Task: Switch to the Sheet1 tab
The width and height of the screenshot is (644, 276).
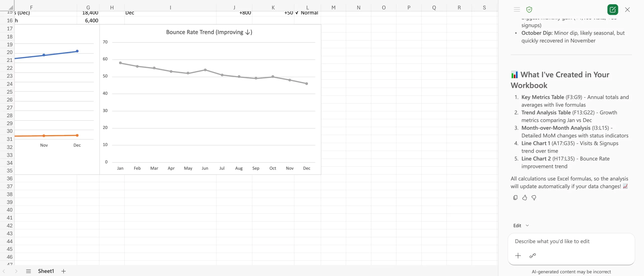Action: (x=46, y=271)
